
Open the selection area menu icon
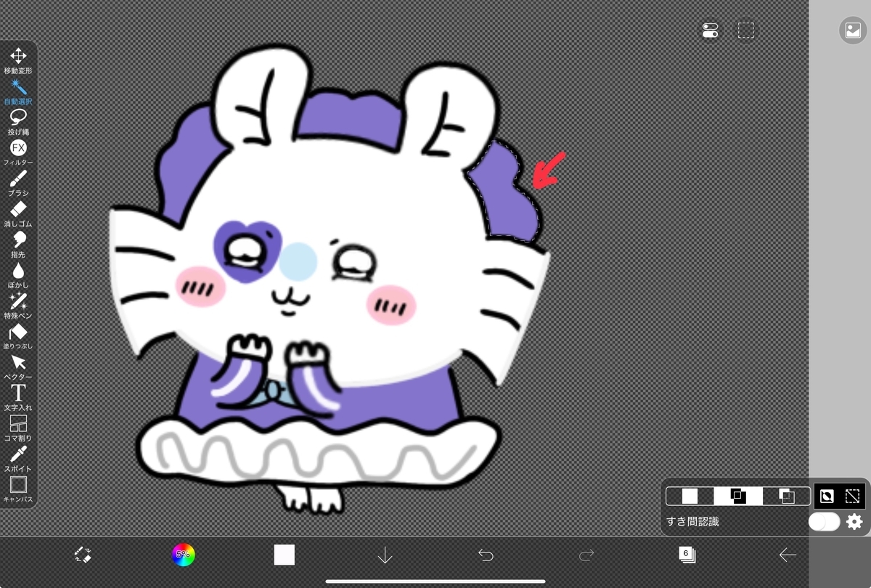(x=745, y=30)
